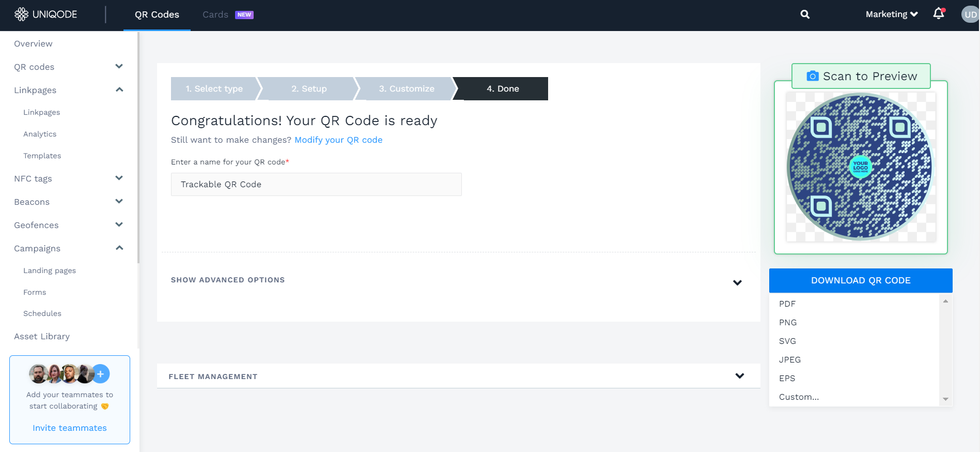
Task: Go to step 3 Customize
Action: [x=407, y=88]
